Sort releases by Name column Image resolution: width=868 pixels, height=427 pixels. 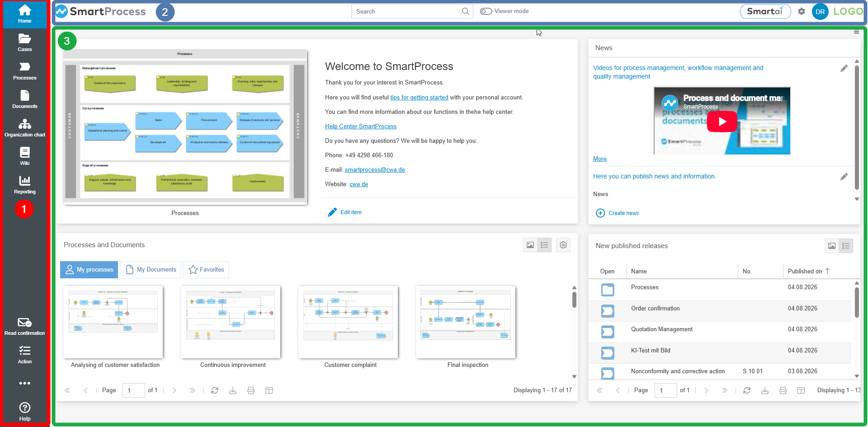682,271
